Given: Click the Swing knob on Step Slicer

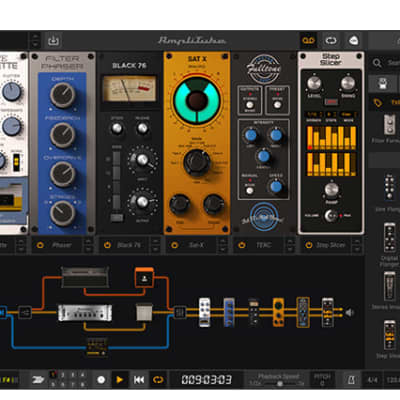Looking at the screenshot, I should (348, 83).
